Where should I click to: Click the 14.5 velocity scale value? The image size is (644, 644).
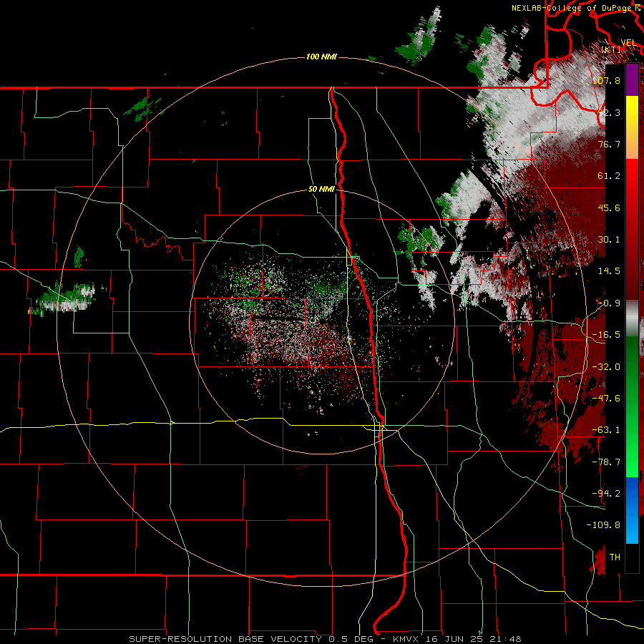tap(610, 271)
